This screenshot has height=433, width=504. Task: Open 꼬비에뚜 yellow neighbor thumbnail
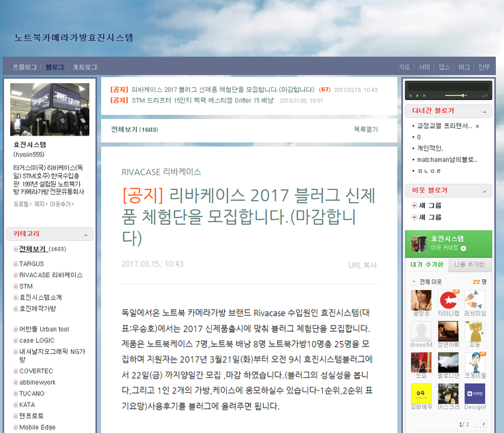[422, 394]
